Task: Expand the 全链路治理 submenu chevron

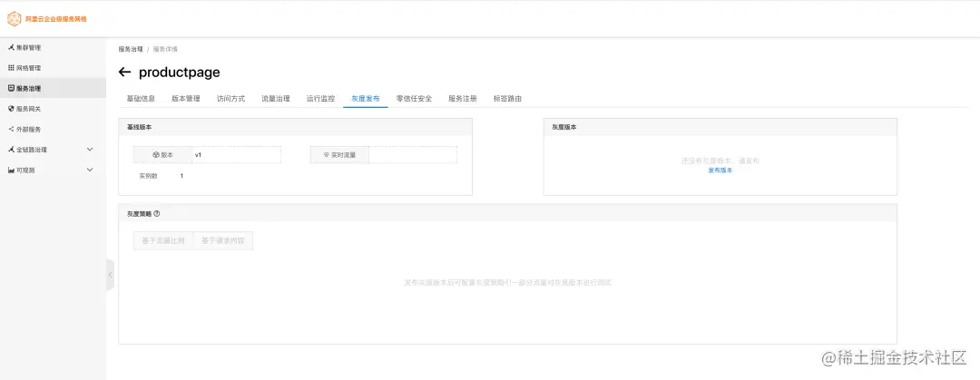Action: (89, 150)
